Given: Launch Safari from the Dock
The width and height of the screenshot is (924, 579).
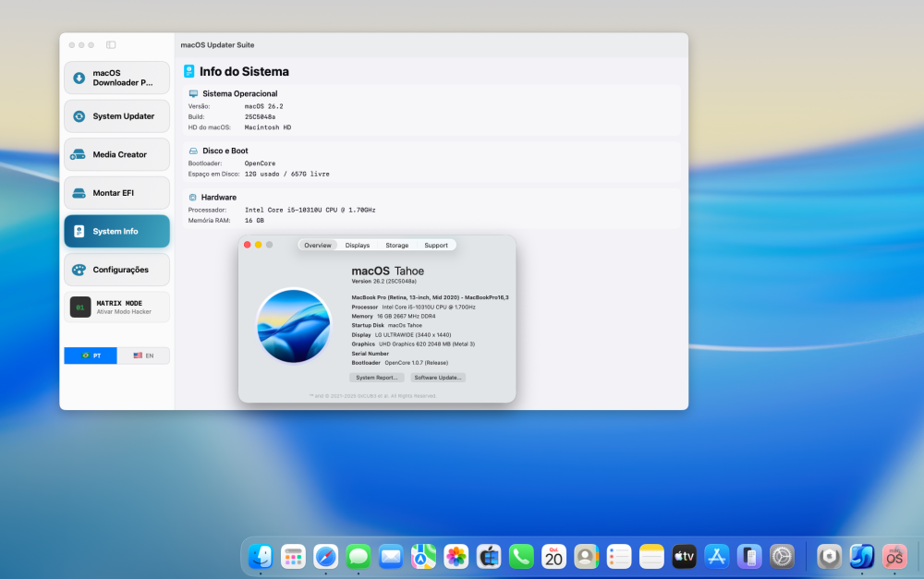Looking at the screenshot, I should click(x=326, y=557).
